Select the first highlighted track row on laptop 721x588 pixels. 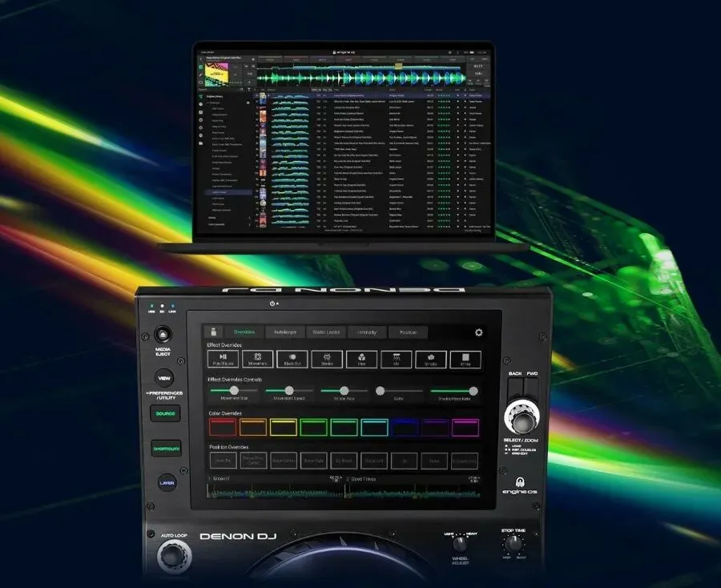point(373,95)
